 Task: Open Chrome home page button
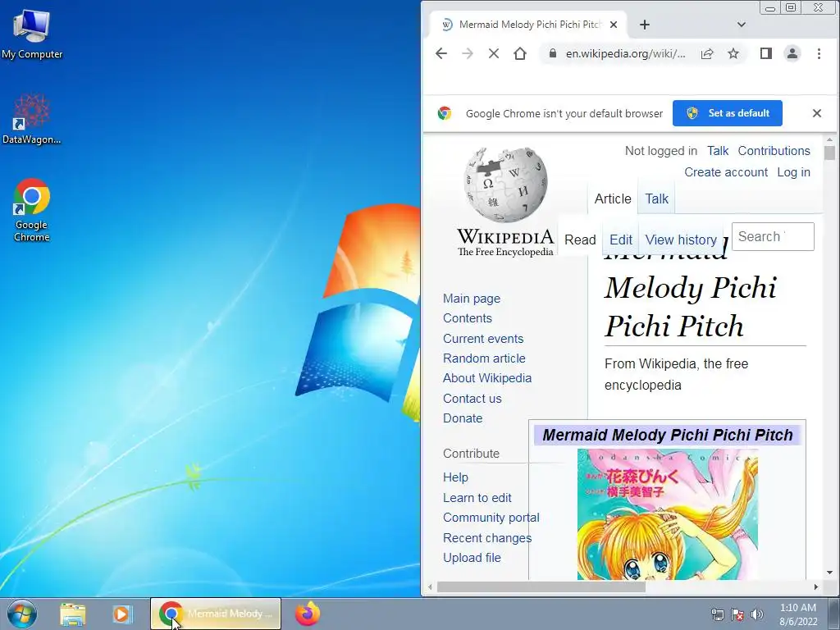(519, 53)
